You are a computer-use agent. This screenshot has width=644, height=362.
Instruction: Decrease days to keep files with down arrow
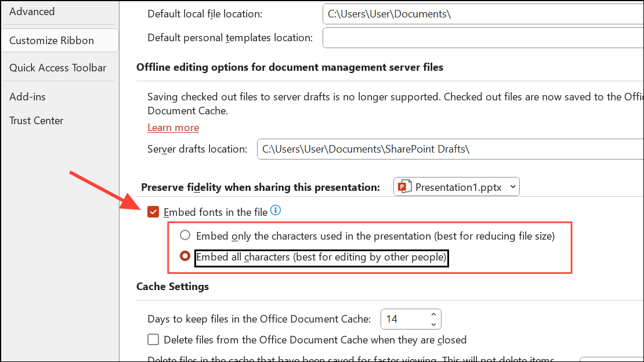click(x=434, y=323)
